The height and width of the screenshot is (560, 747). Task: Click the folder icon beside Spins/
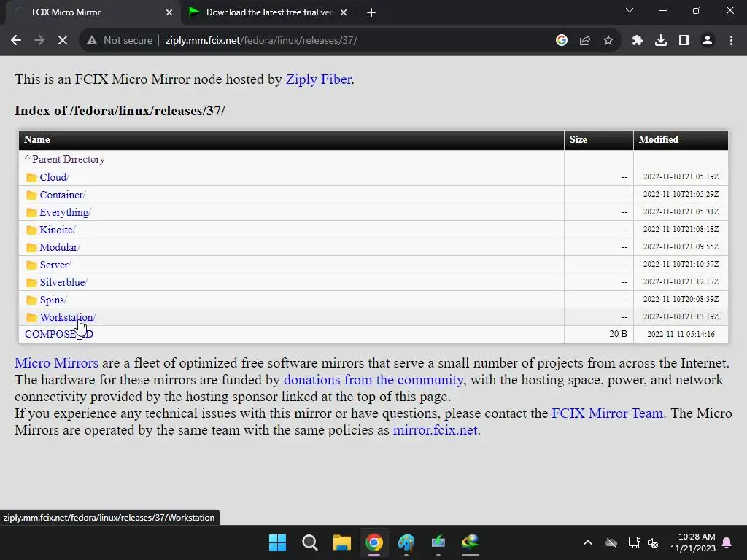[31, 300]
